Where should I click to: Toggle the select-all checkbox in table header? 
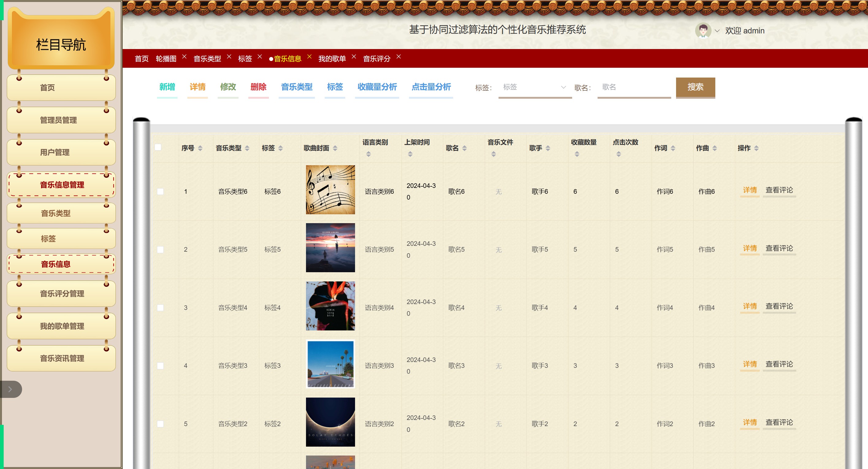pyautogui.click(x=158, y=147)
